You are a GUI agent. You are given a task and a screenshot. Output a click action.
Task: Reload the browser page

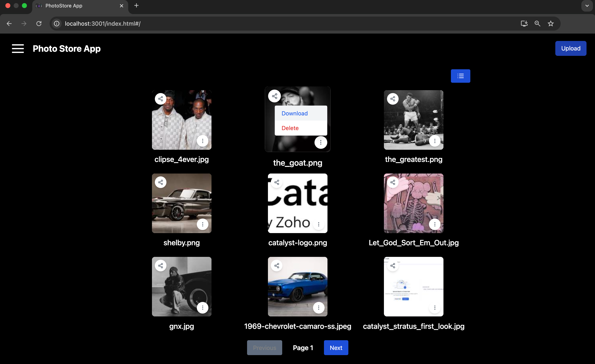(39, 23)
